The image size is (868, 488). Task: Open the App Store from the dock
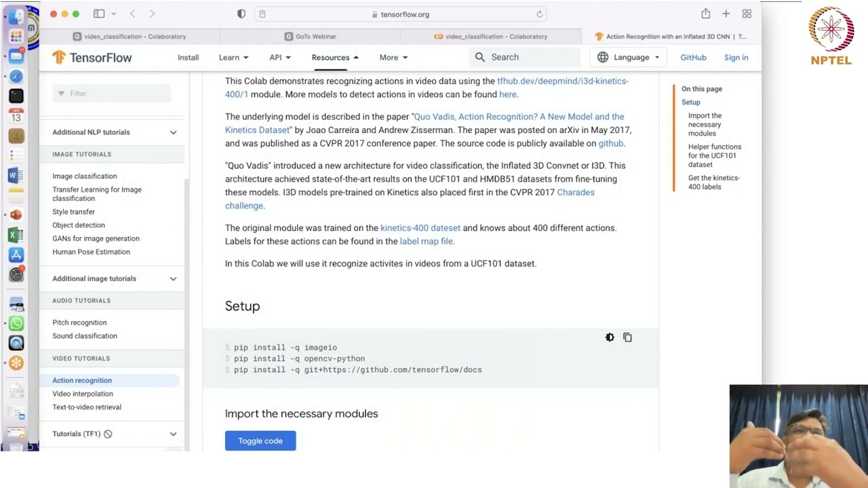16,255
